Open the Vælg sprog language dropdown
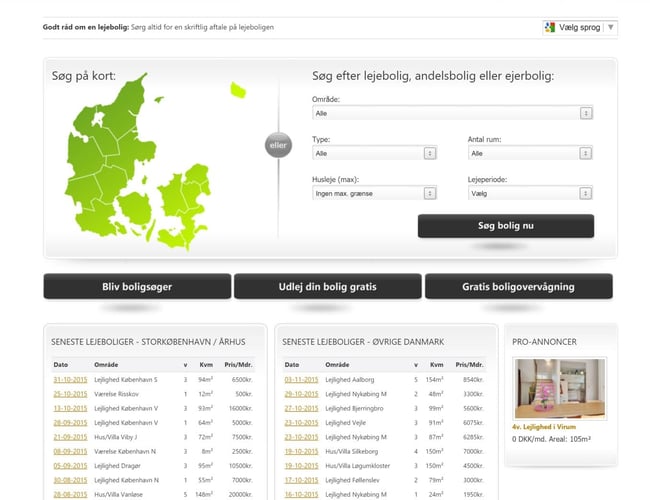The width and height of the screenshot is (650, 500). [580, 27]
